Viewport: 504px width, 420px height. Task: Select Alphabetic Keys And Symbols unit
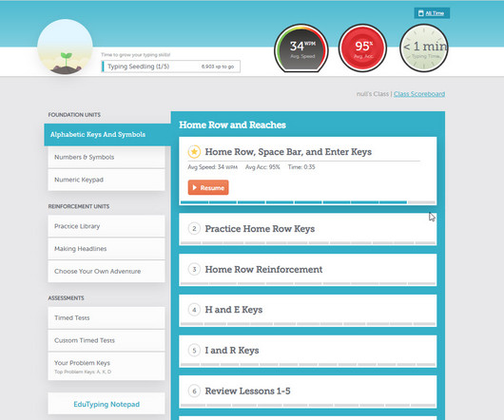click(107, 135)
